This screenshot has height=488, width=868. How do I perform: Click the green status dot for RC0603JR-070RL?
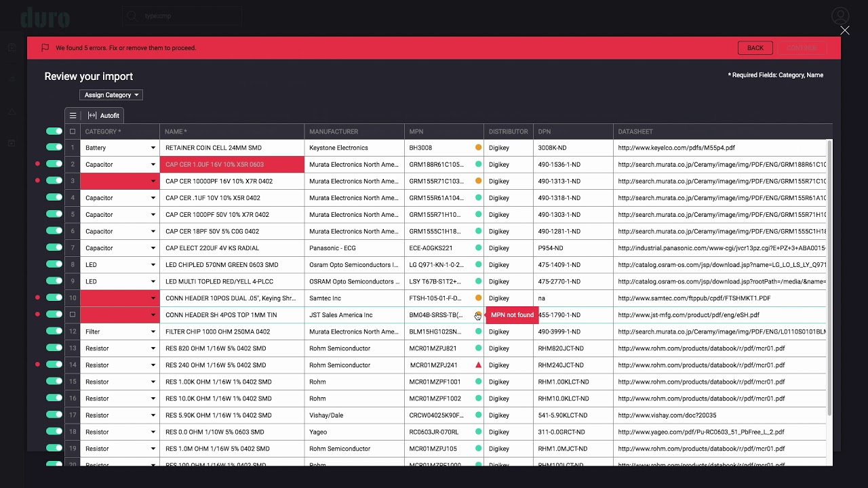(478, 432)
